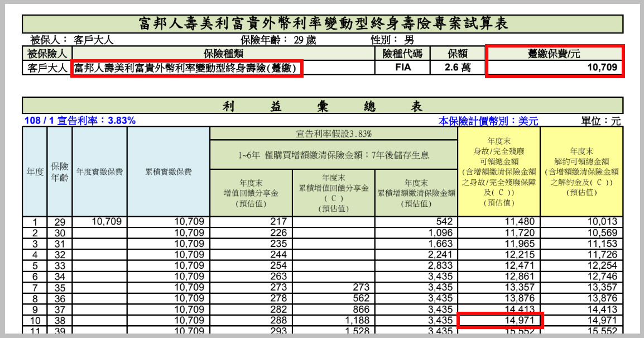The width and height of the screenshot is (644, 338).
Task: Select the 利益彙總表 section heading
Action: pyautogui.click(x=323, y=107)
